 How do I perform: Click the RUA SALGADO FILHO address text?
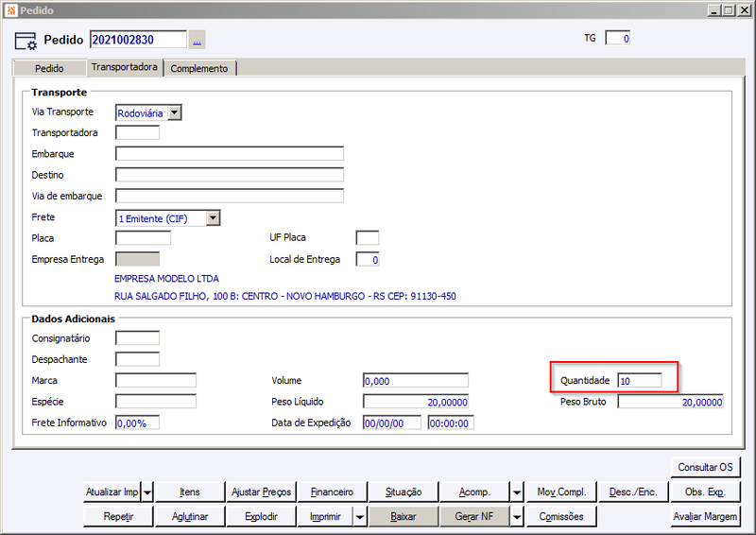[x=285, y=296]
